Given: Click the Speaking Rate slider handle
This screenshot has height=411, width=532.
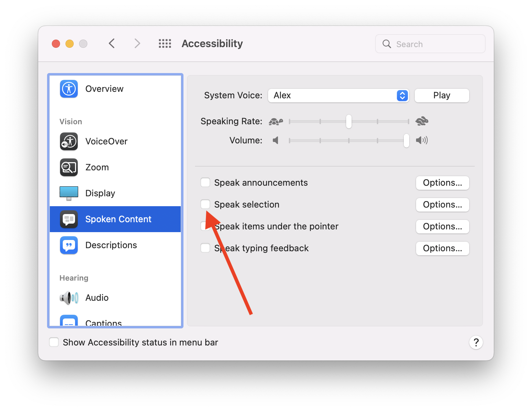Looking at the screenshot, I should (x=349, y=122).
